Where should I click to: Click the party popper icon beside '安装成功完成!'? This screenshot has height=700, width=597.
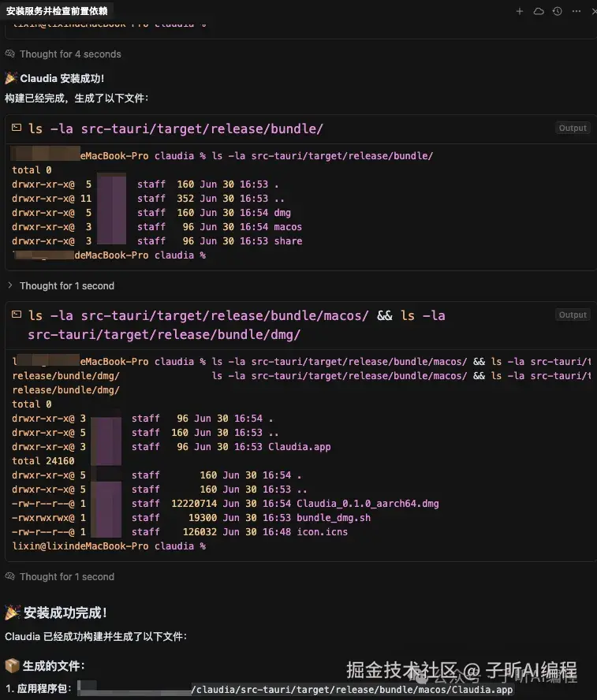point(12,612)
